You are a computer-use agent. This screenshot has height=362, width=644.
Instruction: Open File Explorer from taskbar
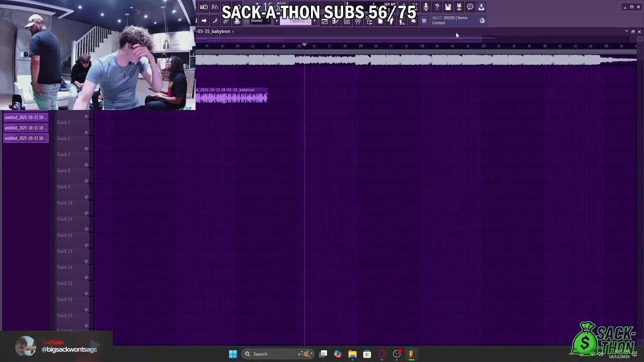352,354
